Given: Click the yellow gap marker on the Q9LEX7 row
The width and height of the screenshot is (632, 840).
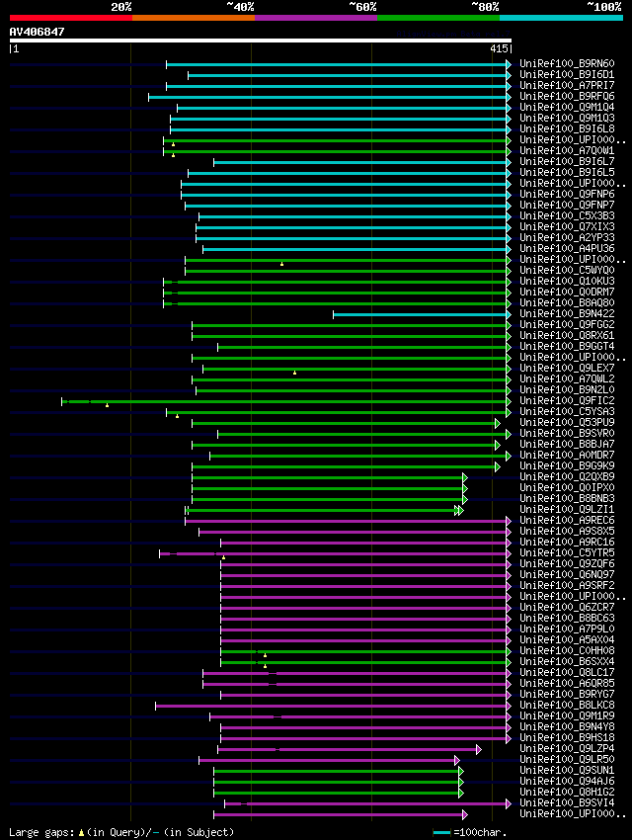Looking at the screenshot, I should coord(295,373).
